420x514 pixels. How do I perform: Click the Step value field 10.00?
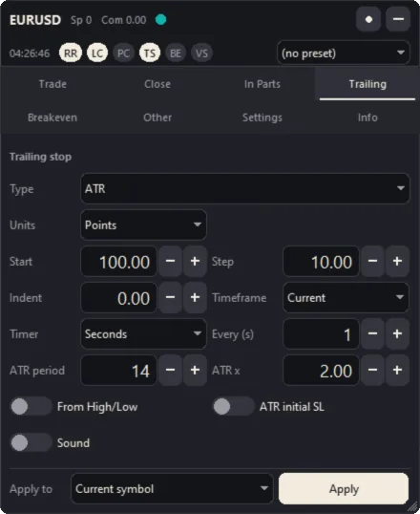321,262
